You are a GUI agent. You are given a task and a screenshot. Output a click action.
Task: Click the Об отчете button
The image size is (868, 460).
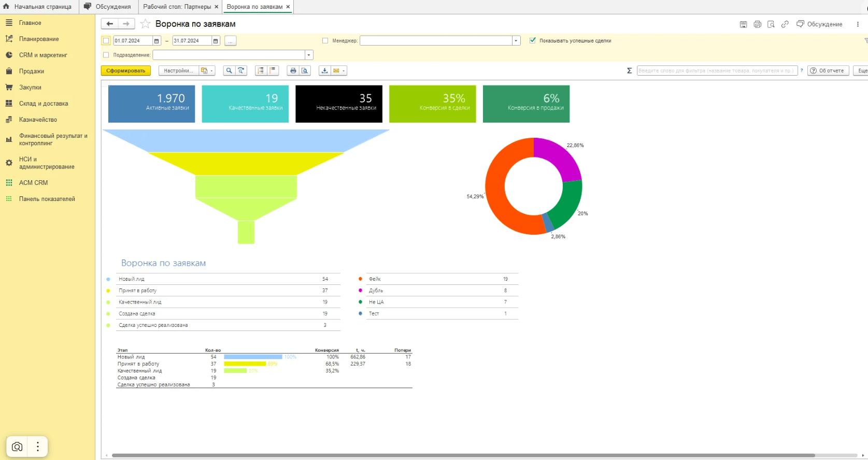(828, 70)
